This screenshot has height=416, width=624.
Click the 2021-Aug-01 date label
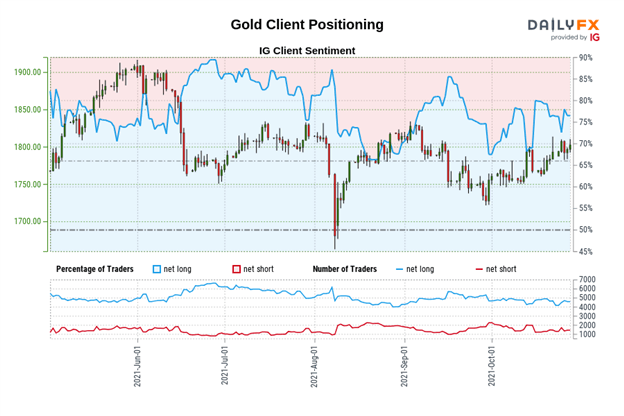314,367
